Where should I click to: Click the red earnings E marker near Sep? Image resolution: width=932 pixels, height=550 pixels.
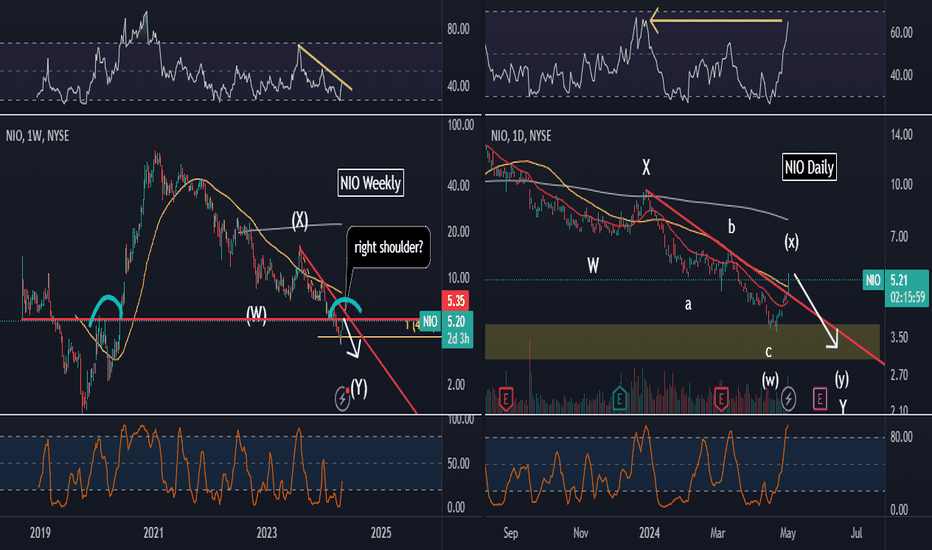[505, 398]
